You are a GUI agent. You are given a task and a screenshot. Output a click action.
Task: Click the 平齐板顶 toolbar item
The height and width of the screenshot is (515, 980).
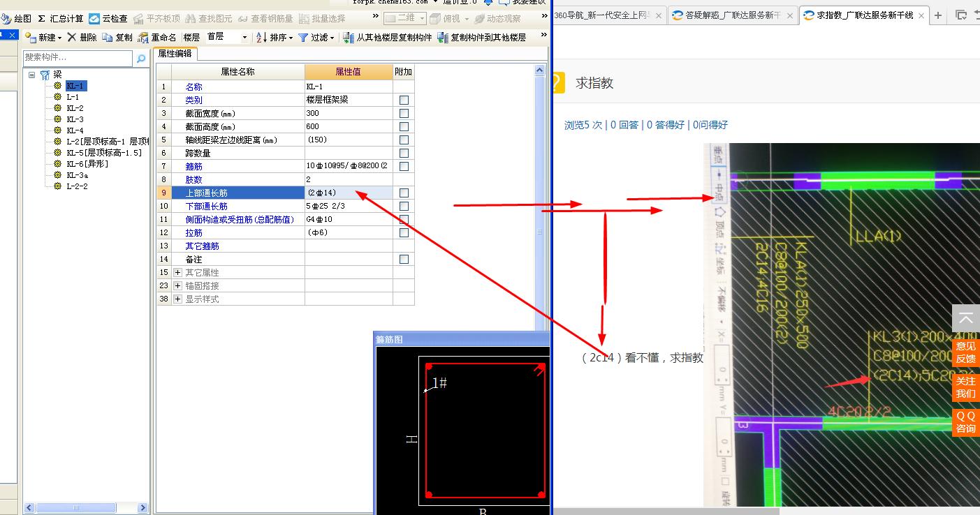coord(156,19)
